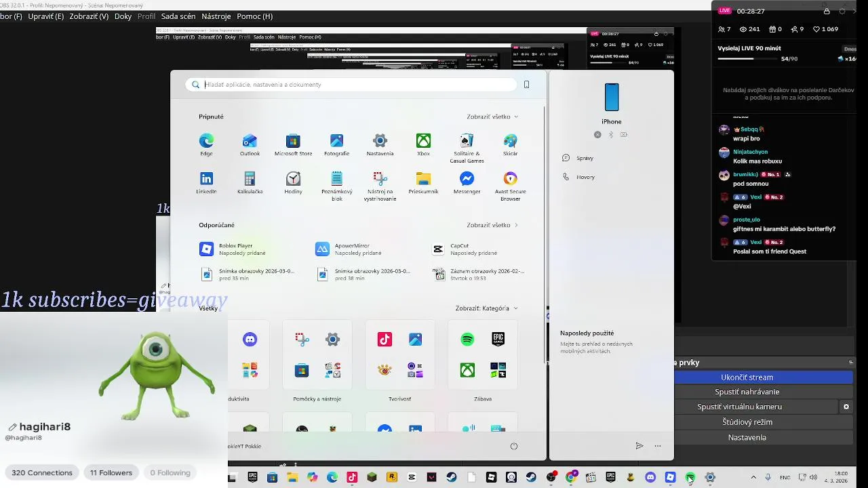Open the Skicár pinned app
Image resolution: width=868 pixels, height=488 pixels.
[510, 144]
